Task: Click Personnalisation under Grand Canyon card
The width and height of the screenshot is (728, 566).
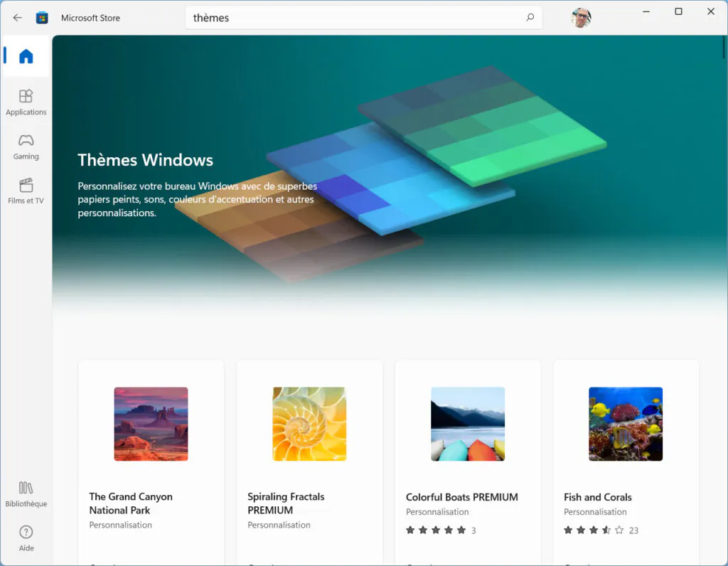Action: pyautogui.click(x=121, y=525)
